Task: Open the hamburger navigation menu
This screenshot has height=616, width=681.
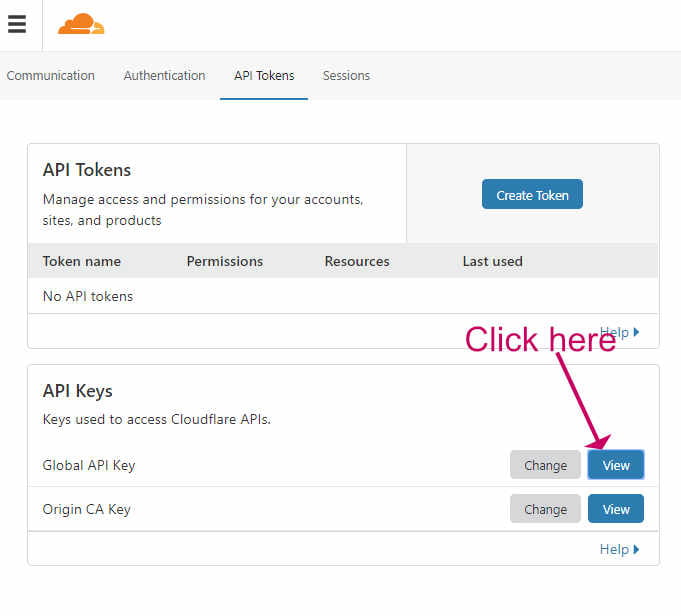Action: point(17,24)
